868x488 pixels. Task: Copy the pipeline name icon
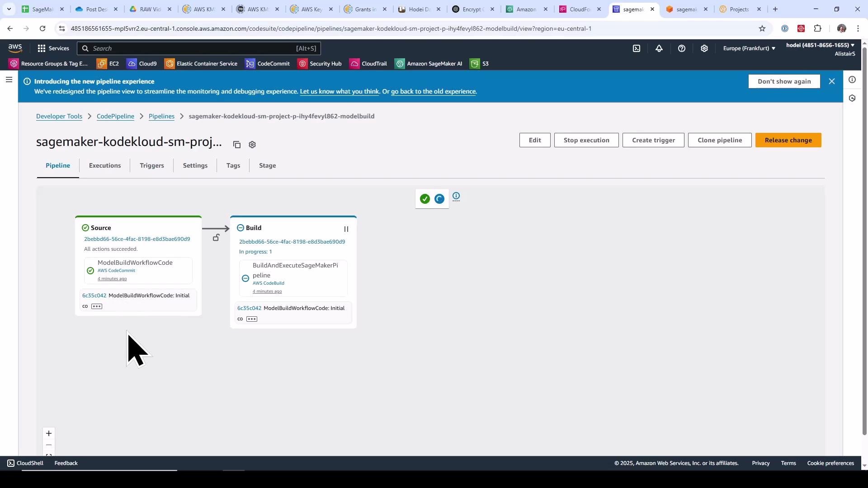coord(237,145)
